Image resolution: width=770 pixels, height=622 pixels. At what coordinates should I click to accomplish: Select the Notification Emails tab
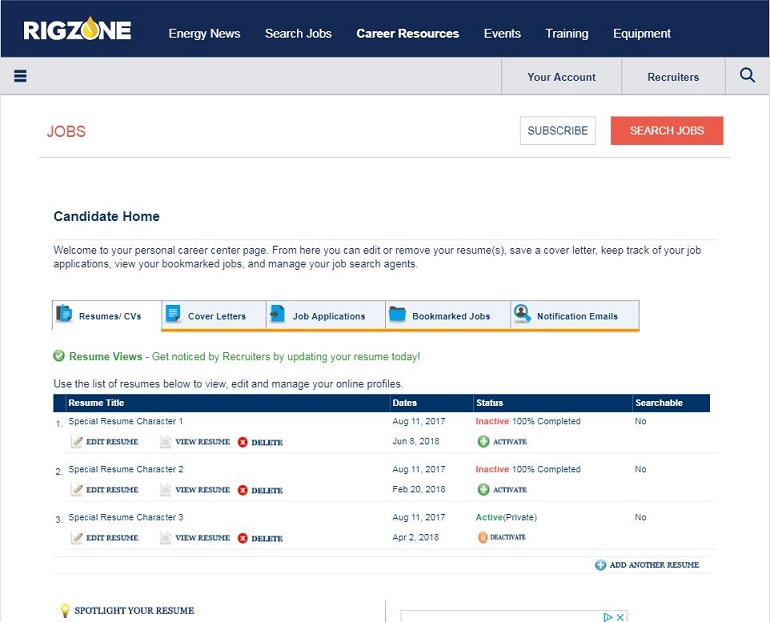click(575, 316)
